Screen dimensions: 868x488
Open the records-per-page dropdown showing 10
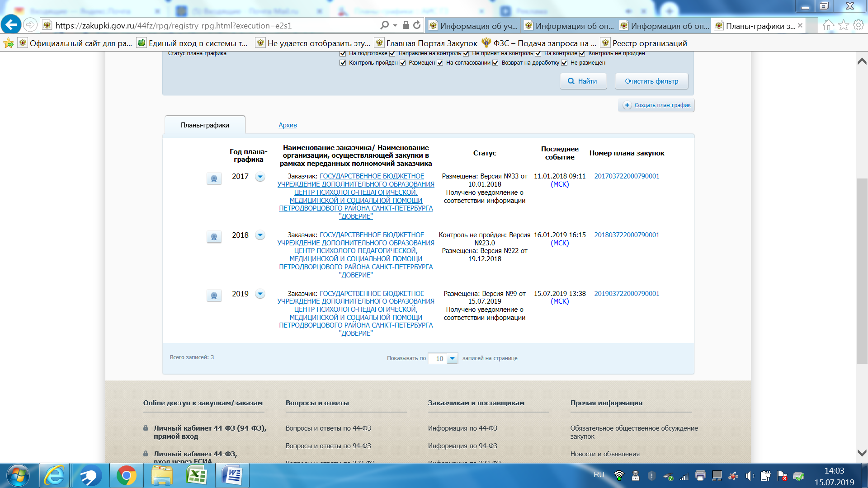pos(452,358)
